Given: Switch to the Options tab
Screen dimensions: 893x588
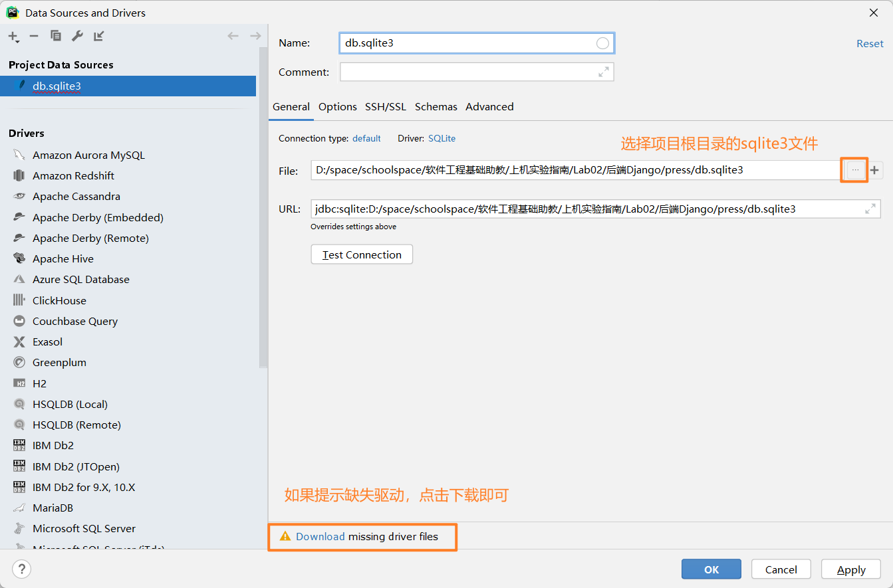Looking at the screenshot, I should coord(338,106).
